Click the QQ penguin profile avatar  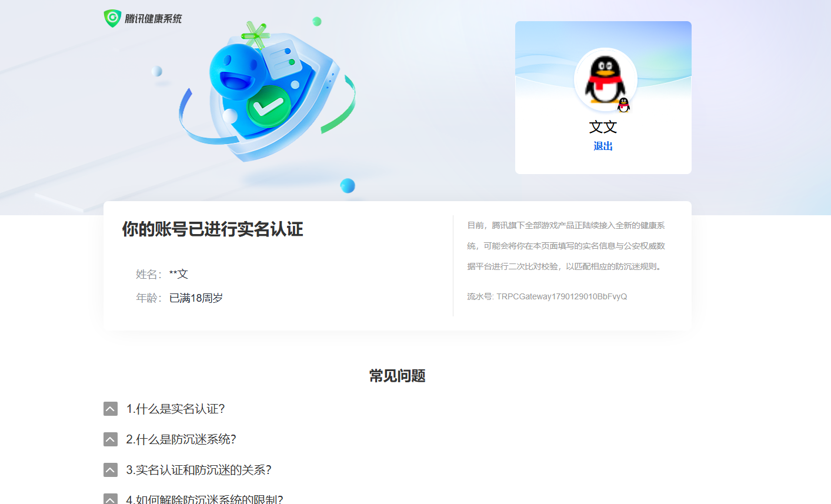[606, 79]
